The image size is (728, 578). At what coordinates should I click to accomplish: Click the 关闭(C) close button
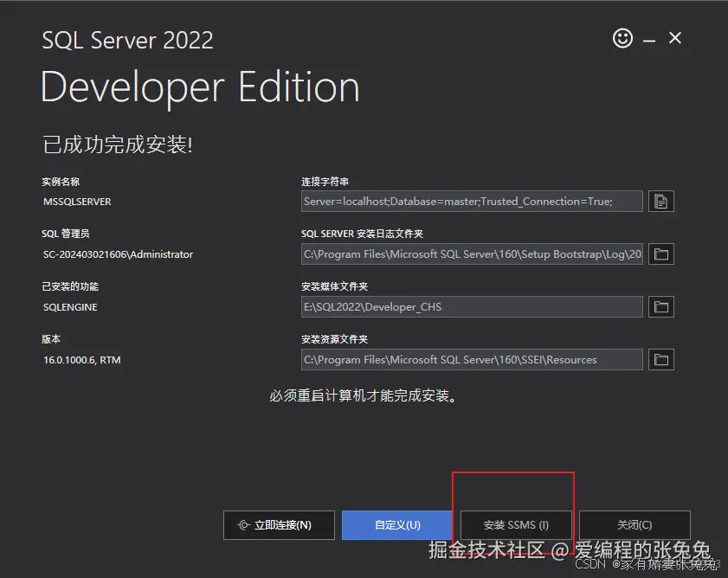[x=635, y=525]
